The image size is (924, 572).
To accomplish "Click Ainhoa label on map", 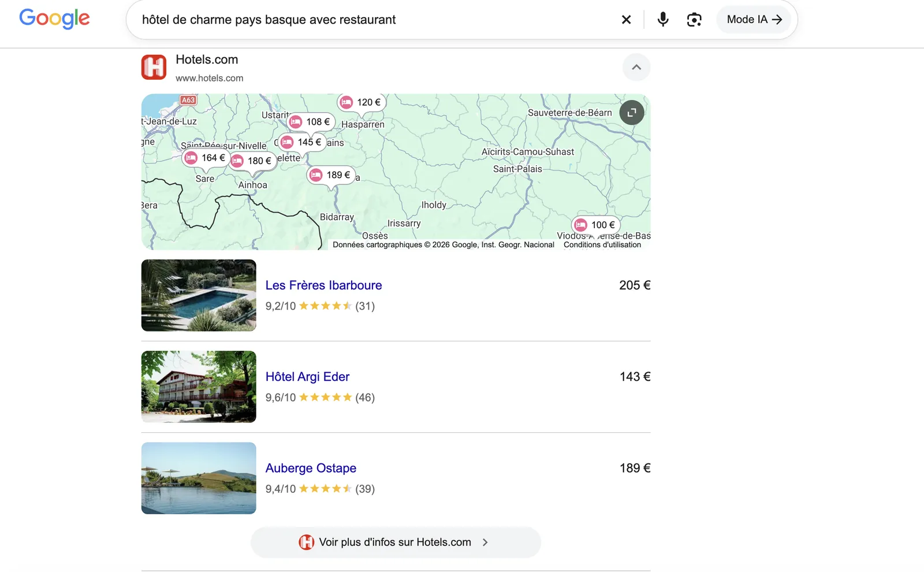I will click(253, 185).
